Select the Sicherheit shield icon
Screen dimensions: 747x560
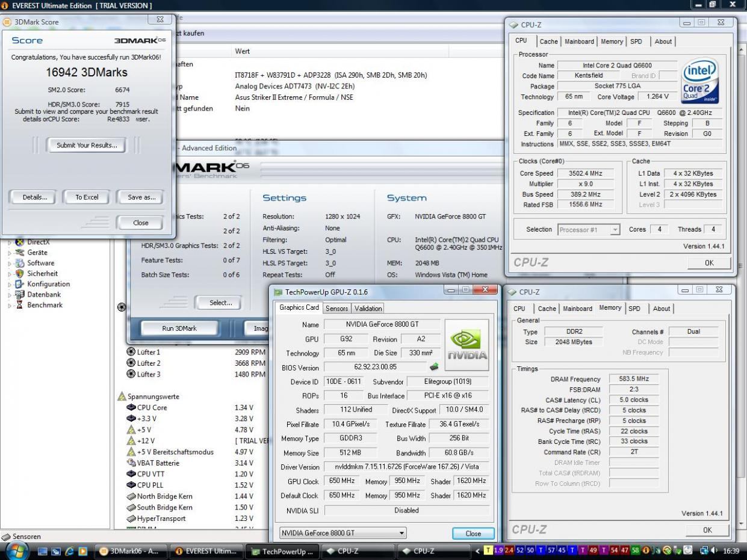click(x=19, y=274)
